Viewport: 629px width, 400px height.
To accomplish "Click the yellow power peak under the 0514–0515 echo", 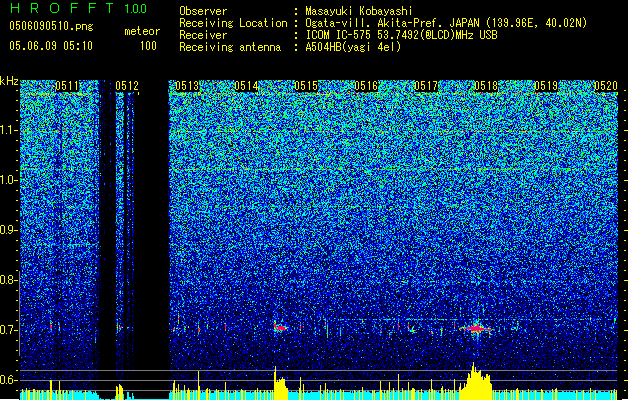I will pyautogui.click(x=280, y=383).
